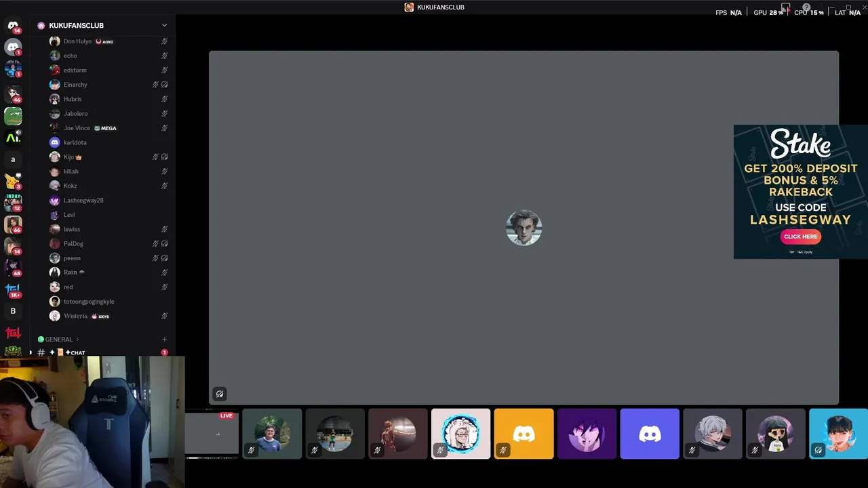
Task: Select the blue-ring glasses avatar tile
Action: [460, 434]
